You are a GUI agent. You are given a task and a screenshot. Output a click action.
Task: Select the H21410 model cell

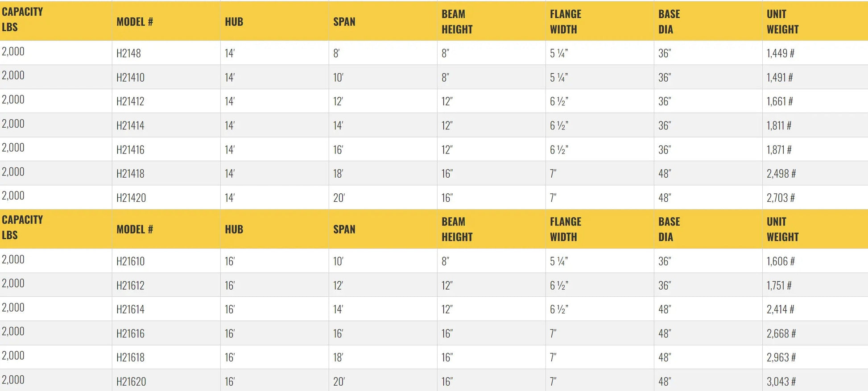pos(130,78)
